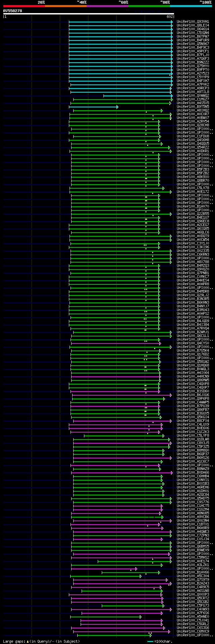
Task: Select the UniRef100_A9PCF1 label
Action: pos(193,51)
